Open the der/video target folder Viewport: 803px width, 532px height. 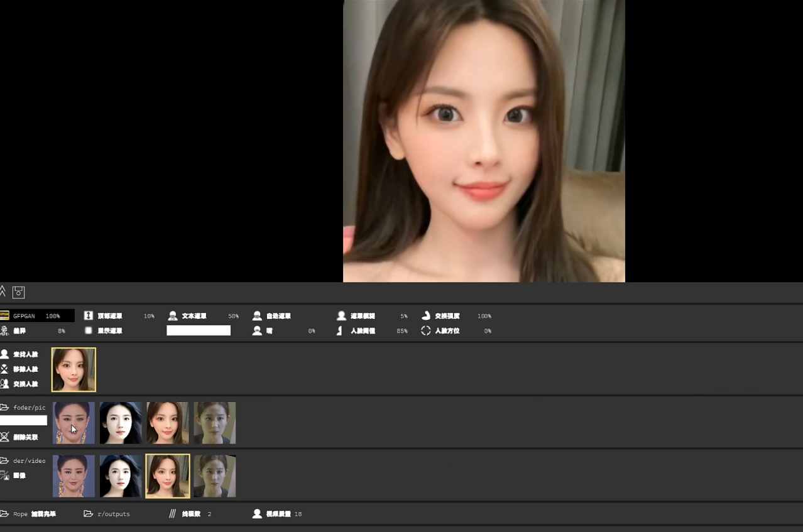[5, 460]
